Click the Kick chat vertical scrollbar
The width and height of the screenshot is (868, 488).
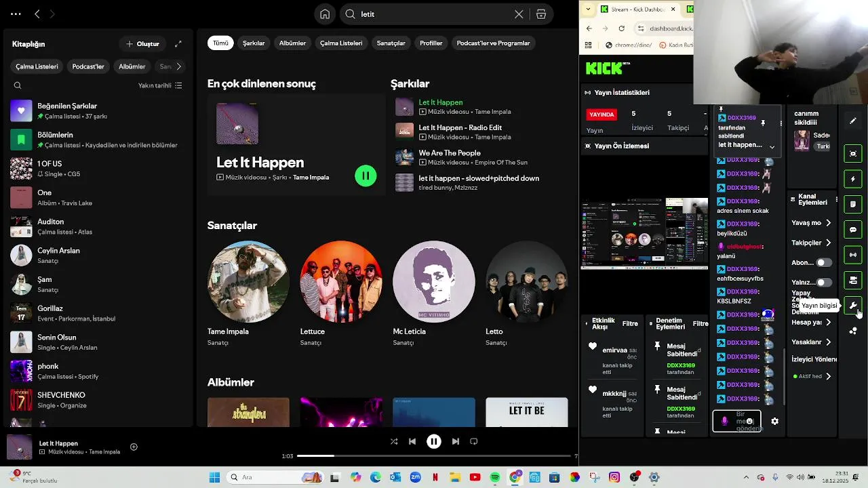(785, 376)
